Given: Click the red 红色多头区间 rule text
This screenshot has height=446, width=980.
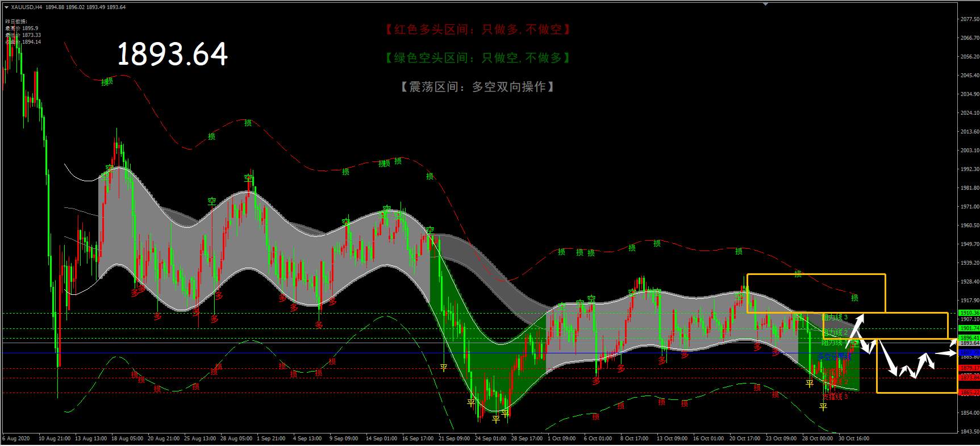Looking at the screenshot, I should [477, 29].
